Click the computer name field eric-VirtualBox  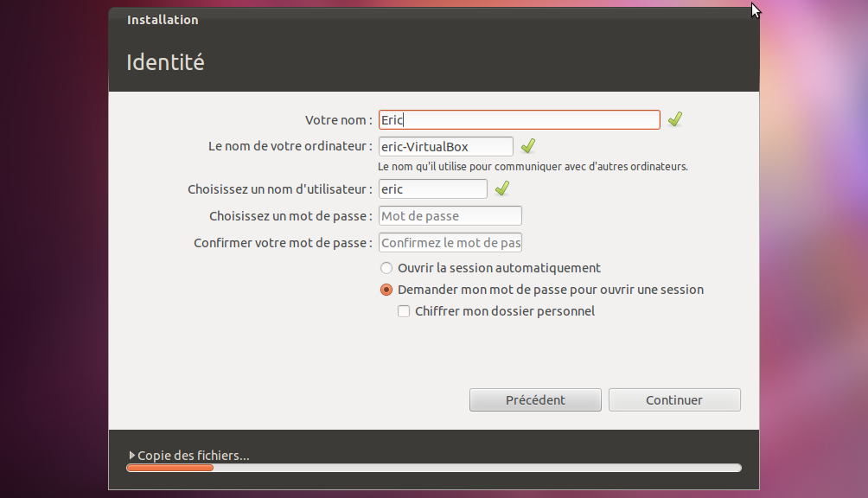[445, 147]
